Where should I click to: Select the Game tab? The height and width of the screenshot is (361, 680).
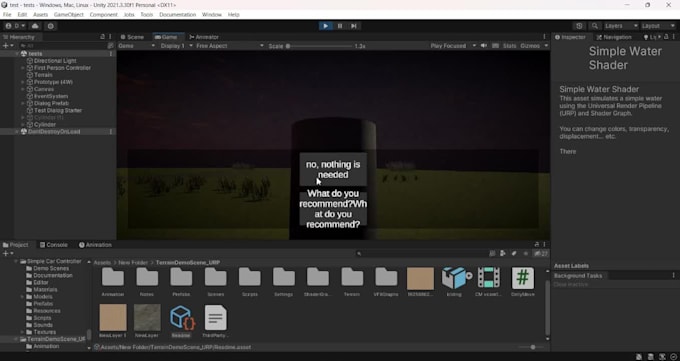click(166, 37)
